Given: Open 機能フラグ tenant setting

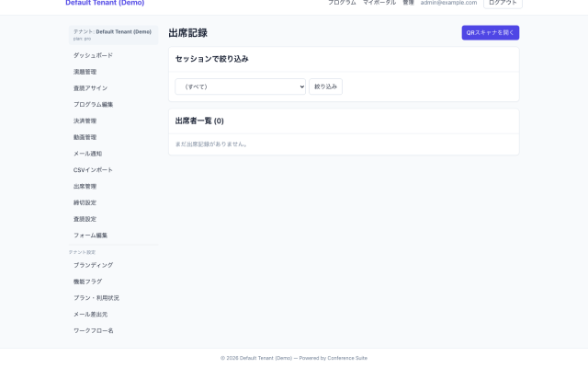Looking at the screenshot, I should point(113,282).
